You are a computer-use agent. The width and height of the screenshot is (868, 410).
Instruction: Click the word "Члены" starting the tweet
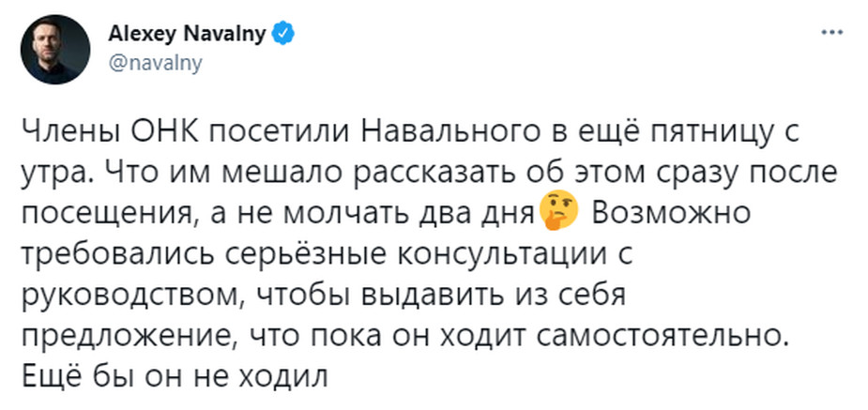72,132
